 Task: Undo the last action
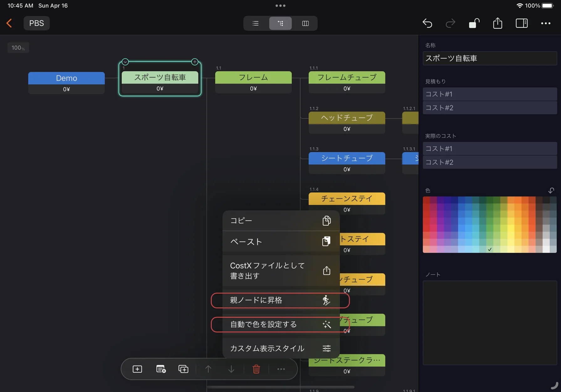427,23
